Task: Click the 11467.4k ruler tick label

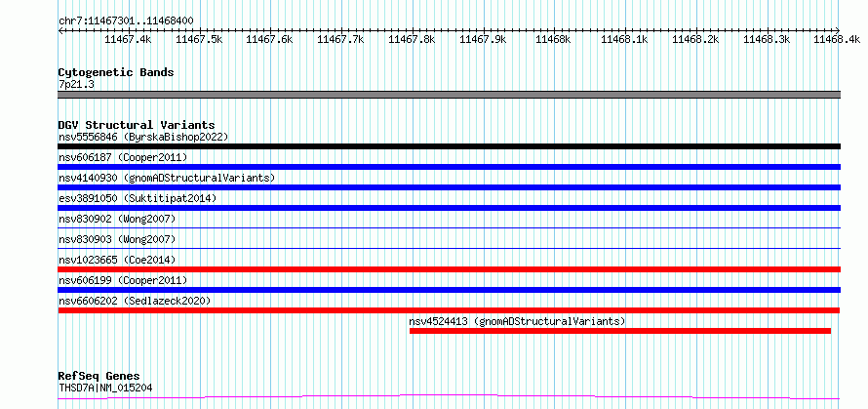Action: tap(128, 39)
